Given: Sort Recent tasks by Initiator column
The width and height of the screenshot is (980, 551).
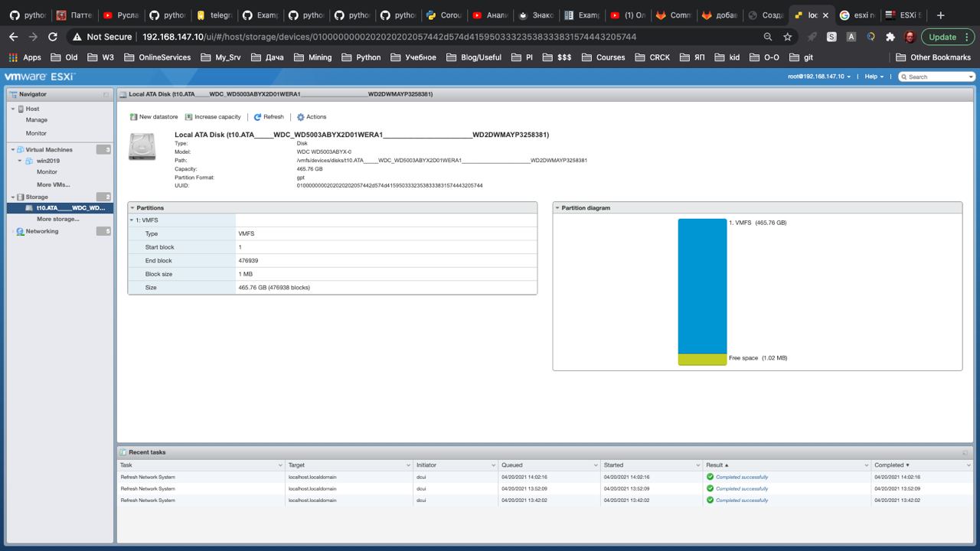Looking at the screenshot, I should [x=456, y=465].
